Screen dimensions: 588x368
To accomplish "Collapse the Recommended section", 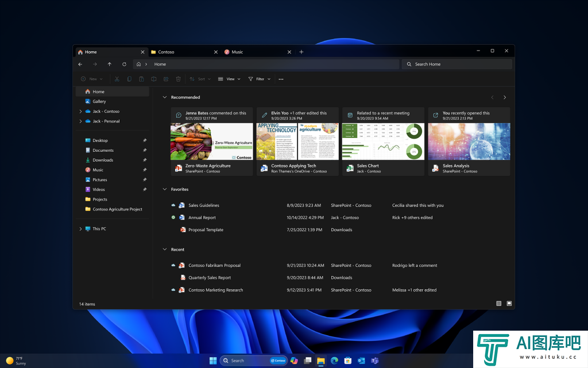I will tap(164, 97).
